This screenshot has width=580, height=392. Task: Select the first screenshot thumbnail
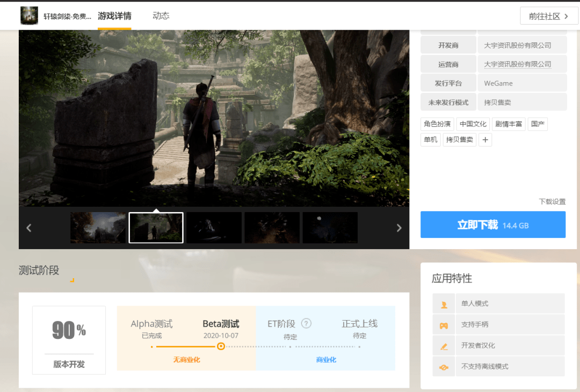pos(98,228)
